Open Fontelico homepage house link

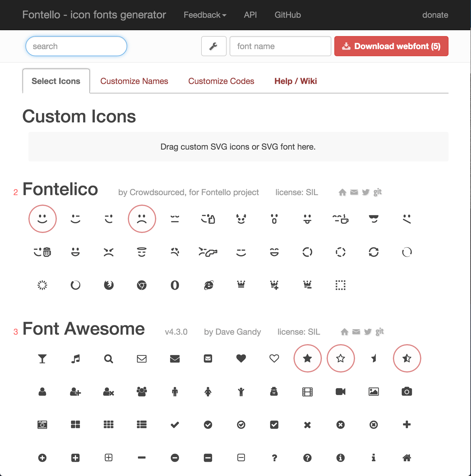(x=342, y=192)
